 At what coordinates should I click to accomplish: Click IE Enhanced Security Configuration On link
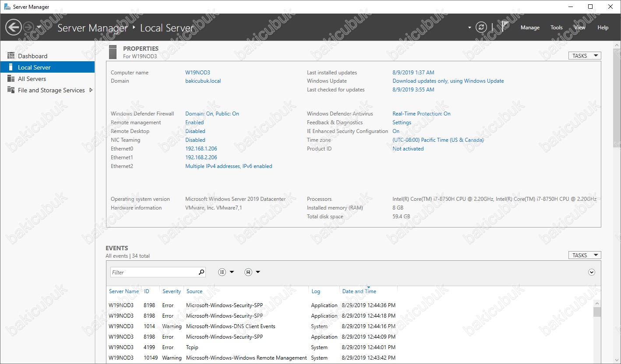[x=396, y=131]
